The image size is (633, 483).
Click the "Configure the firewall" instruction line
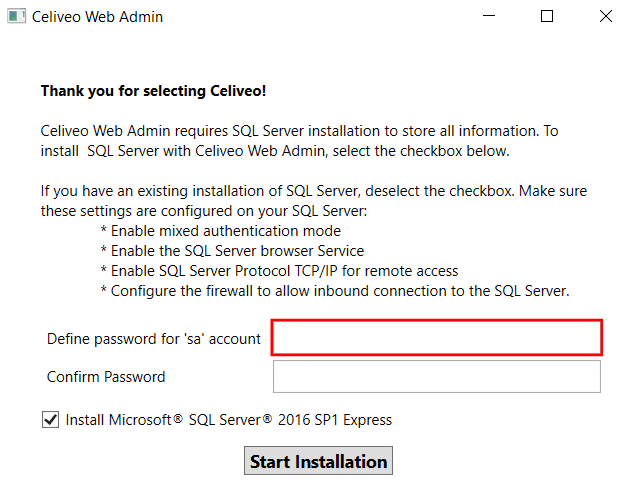(x=334, y=291)
